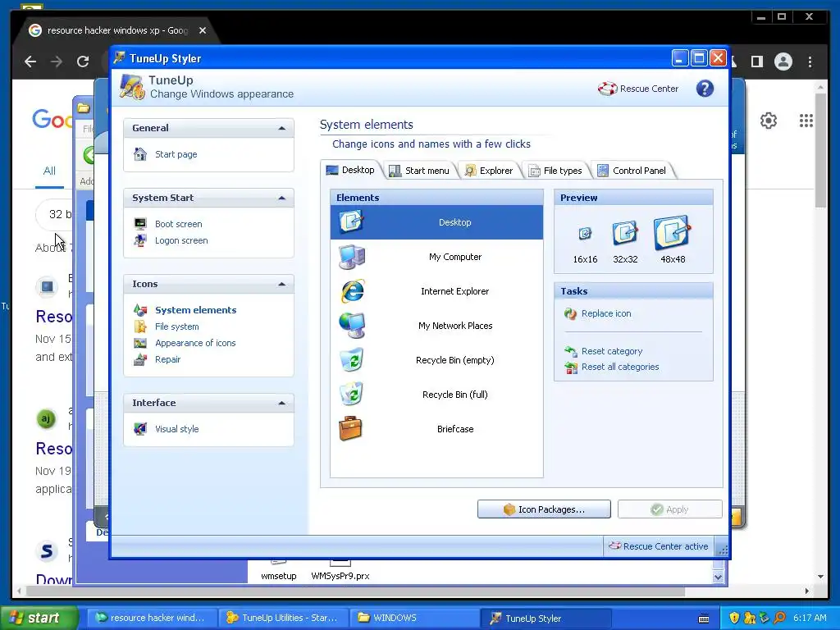Click Rescue Center active in status bar
The width and height of the screenshot is (840, 630).
click(659, 546)
